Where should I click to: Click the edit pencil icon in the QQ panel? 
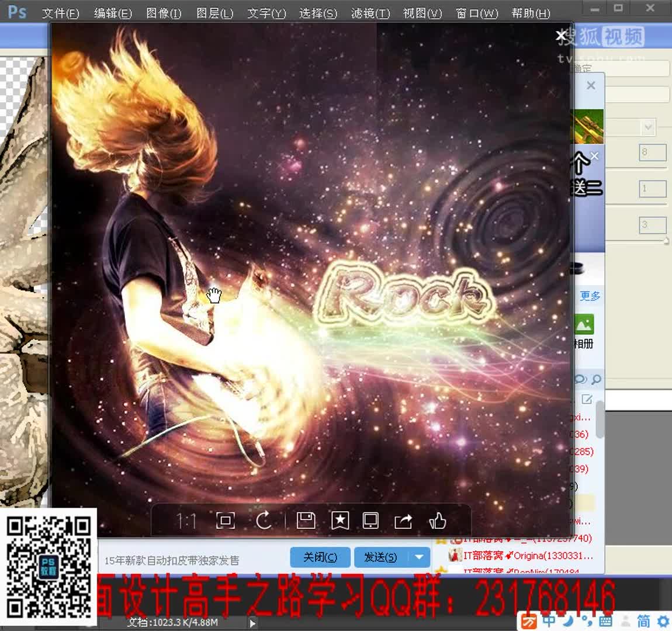pyautogui.click(x=586, y=399)
